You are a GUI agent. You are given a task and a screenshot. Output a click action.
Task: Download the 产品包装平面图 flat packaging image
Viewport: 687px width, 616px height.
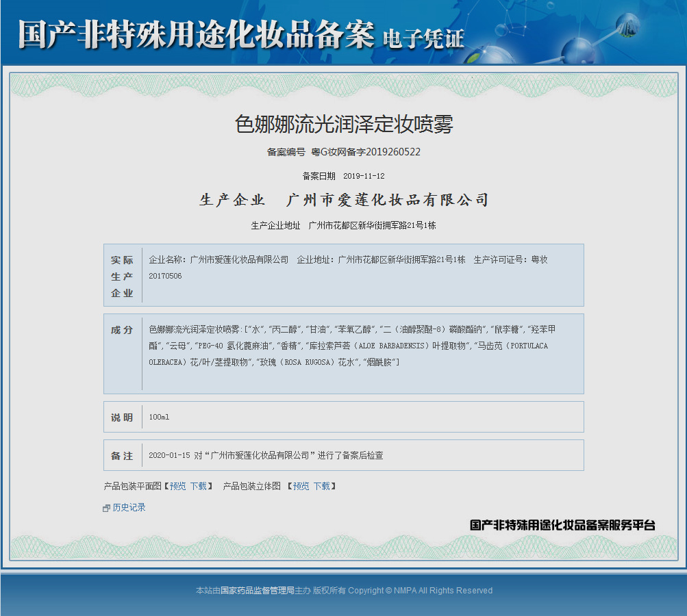(199, 486)
